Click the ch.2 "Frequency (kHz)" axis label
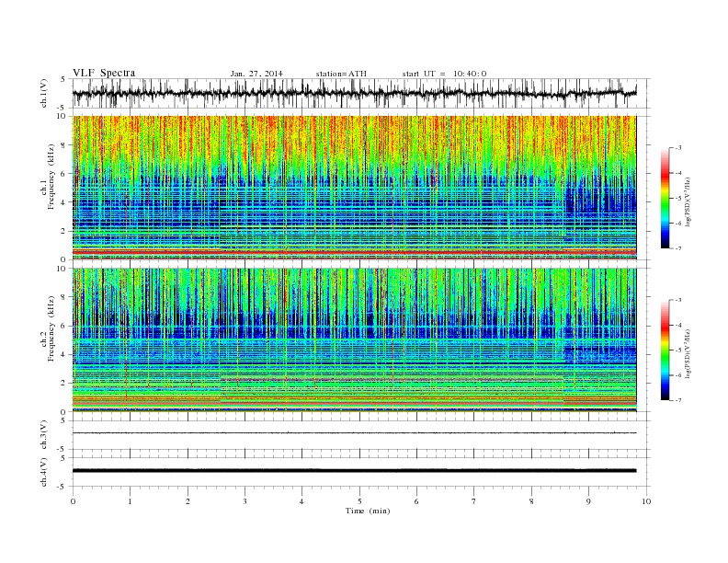The image size is (728, 563). (51, 327)
